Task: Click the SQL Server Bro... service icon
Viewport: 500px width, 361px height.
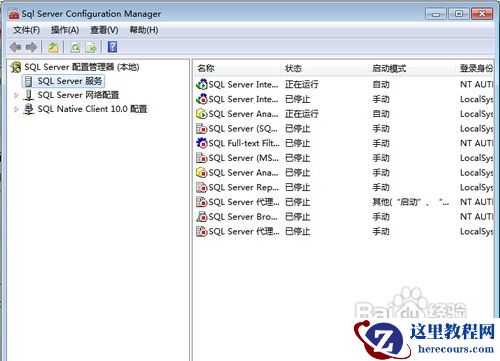Action: [201, 217]
